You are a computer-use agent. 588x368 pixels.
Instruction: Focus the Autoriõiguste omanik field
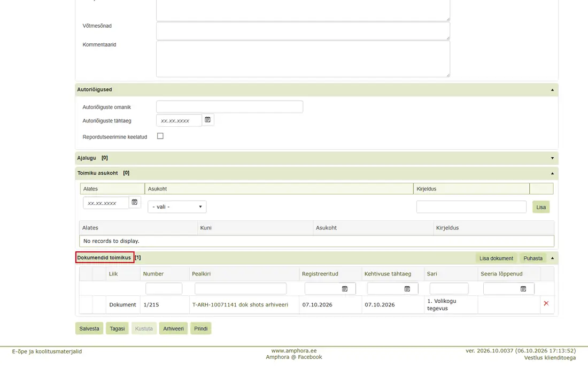pyautogui.click(x=229, y=106)
